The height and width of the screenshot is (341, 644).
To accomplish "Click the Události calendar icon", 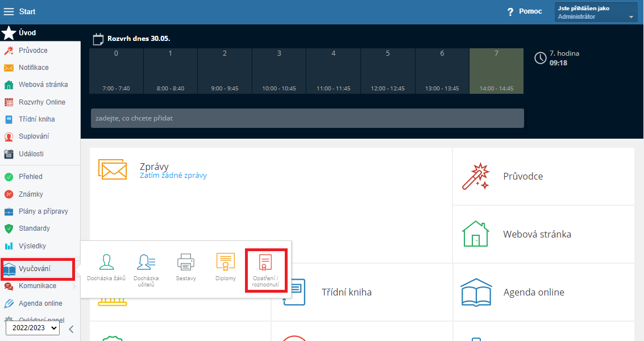I will tap(9, 154).
